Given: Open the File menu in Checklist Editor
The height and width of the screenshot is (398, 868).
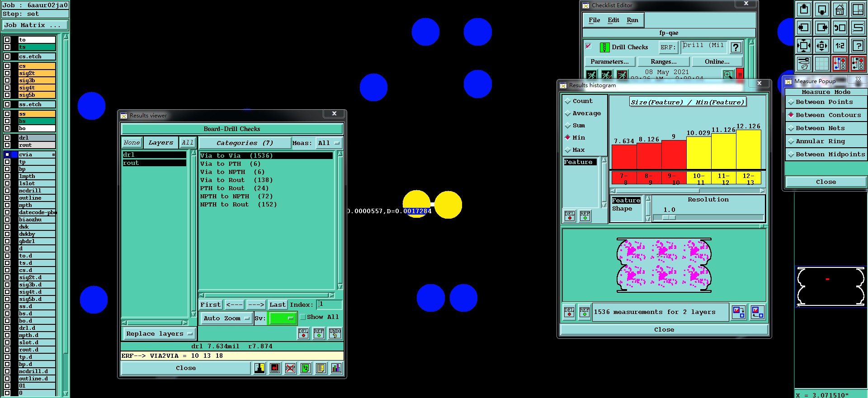Looking at the screenshot, I should click(x=594, y=20).
